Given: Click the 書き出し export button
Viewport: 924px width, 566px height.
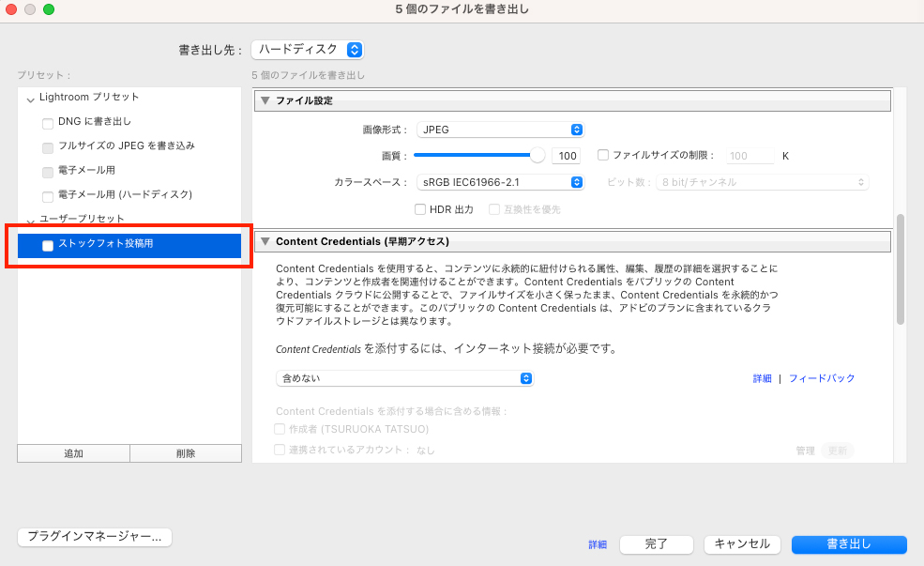Looking at the screenshot, I should tap(848, 544).
